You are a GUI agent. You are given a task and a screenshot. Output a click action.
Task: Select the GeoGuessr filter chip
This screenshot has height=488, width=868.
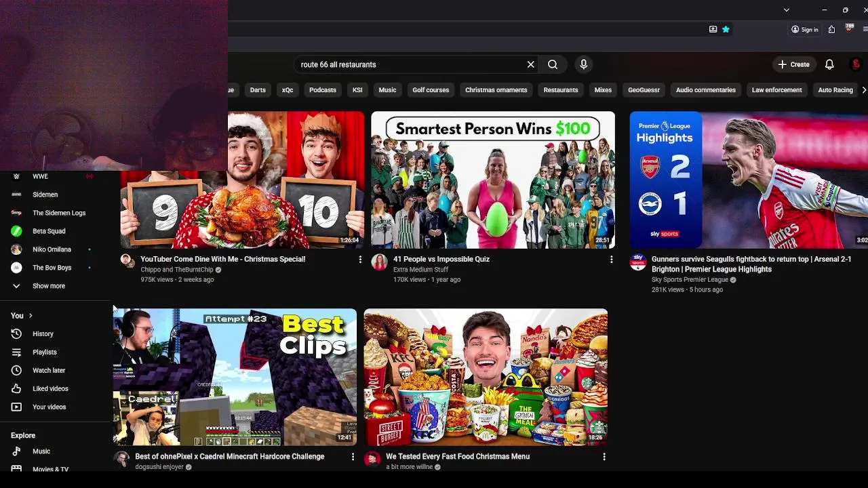pos(644,89)
